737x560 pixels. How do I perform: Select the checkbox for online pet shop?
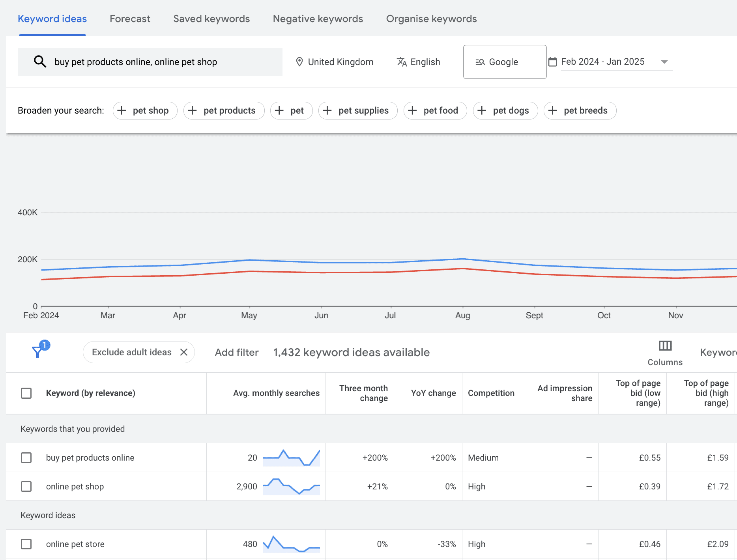(26, 486)
